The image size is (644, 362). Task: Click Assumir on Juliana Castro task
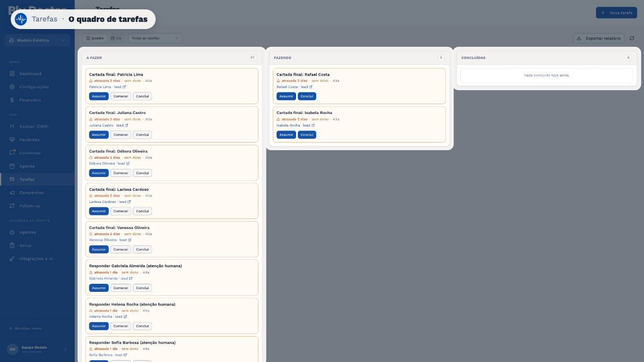[98, 135]
